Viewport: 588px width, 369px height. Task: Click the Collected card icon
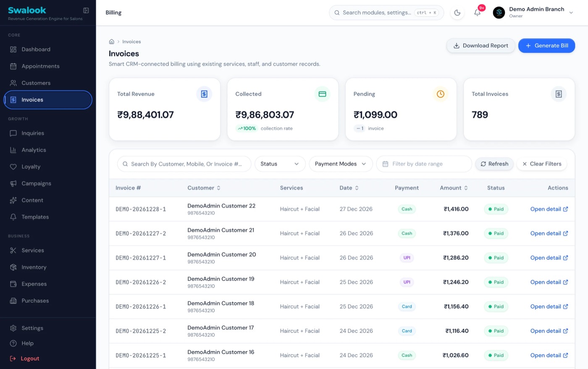coord(322,94)
